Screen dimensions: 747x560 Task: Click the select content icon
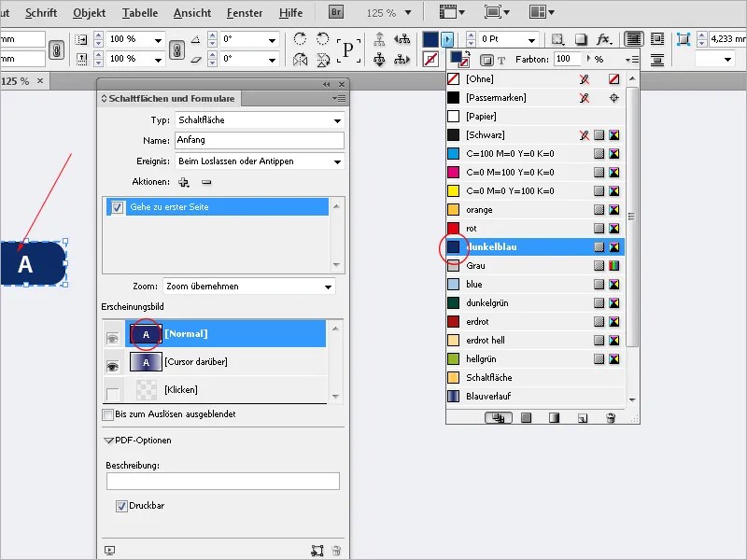pos(379,60)
